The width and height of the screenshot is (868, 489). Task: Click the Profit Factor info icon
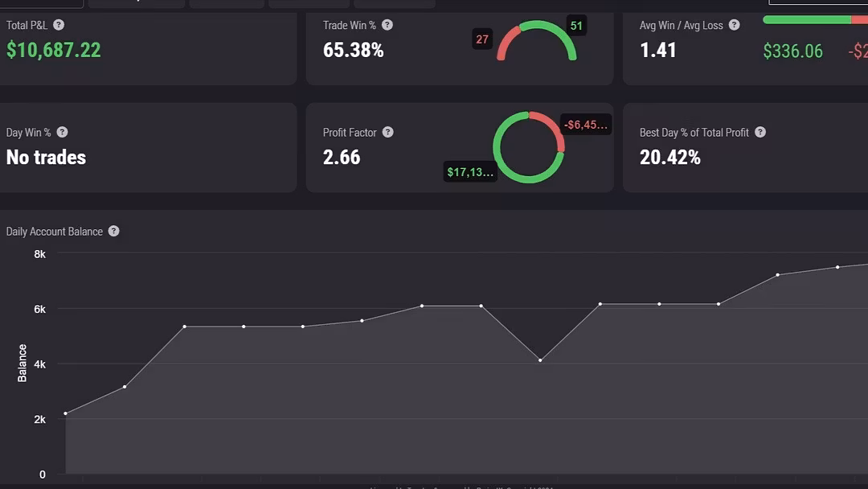pos(388,132)
